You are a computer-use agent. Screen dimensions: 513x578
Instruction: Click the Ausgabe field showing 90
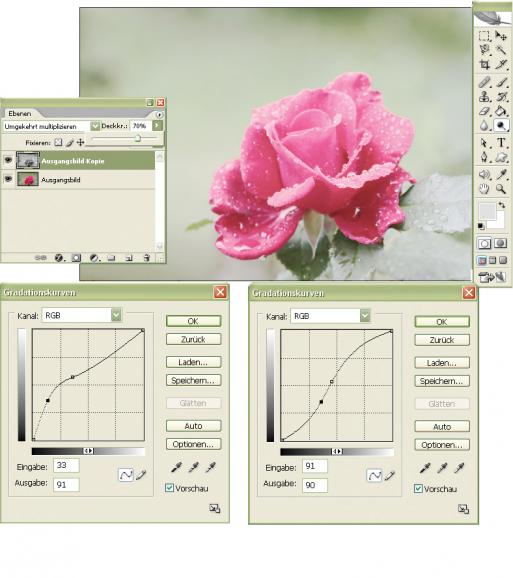[315, 485]
